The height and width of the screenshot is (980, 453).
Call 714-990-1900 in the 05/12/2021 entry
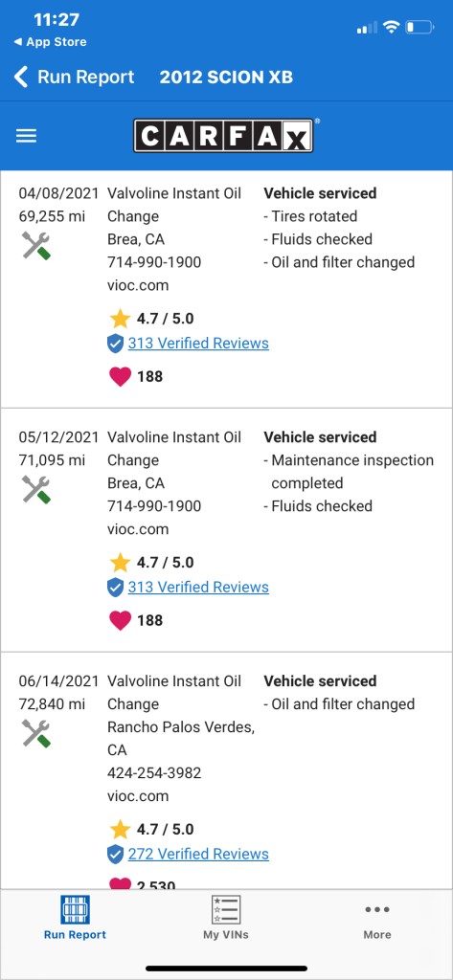coord(154,506)
